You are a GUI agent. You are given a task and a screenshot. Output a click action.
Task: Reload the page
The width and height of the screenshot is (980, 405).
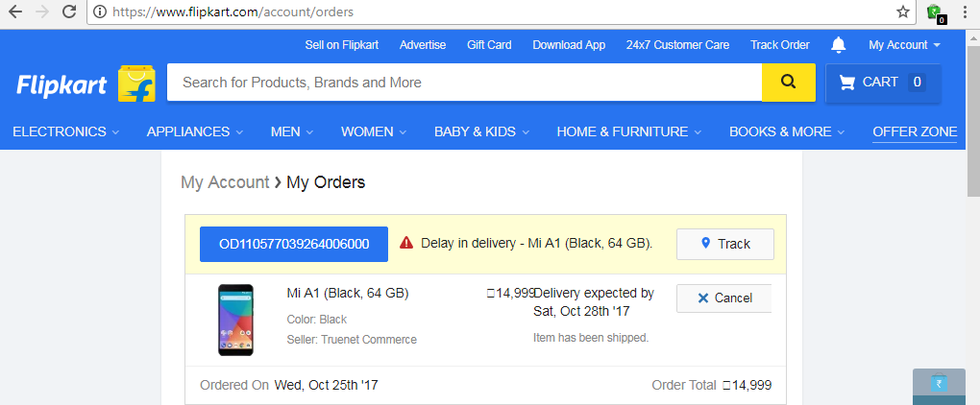[x=69, y=12]
